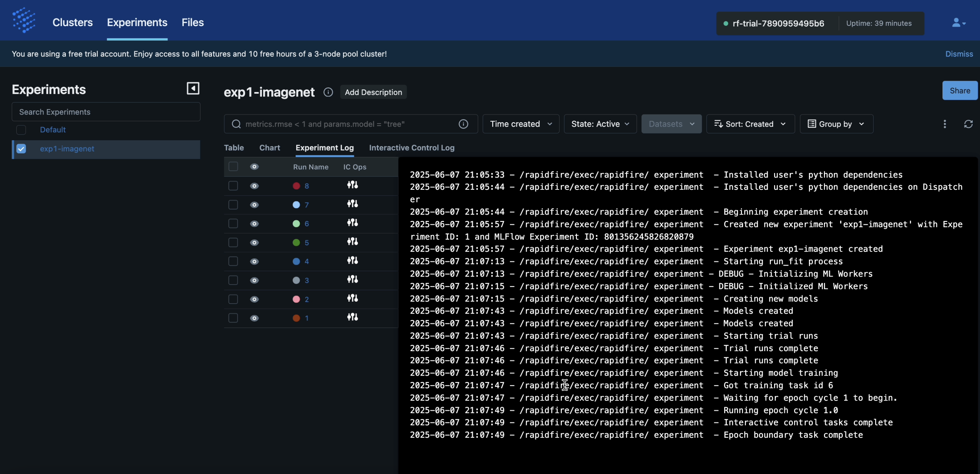
Task: Show info about exp1-imagenet experiment
Action: tap(328, 92)
